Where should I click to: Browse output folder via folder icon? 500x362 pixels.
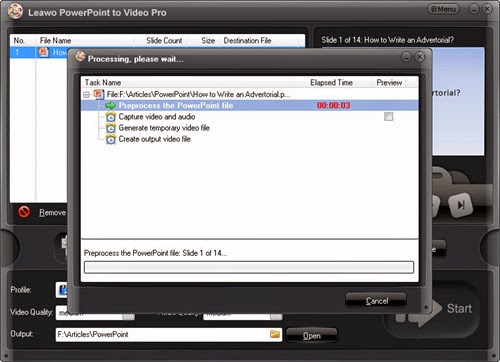pos(275,334)
